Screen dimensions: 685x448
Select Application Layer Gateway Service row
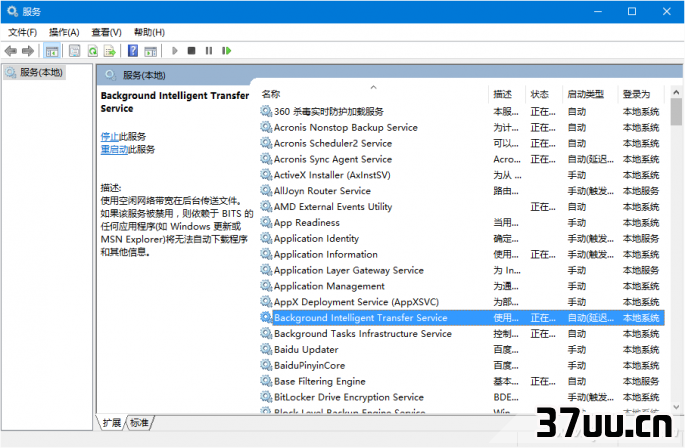[462, 270]
